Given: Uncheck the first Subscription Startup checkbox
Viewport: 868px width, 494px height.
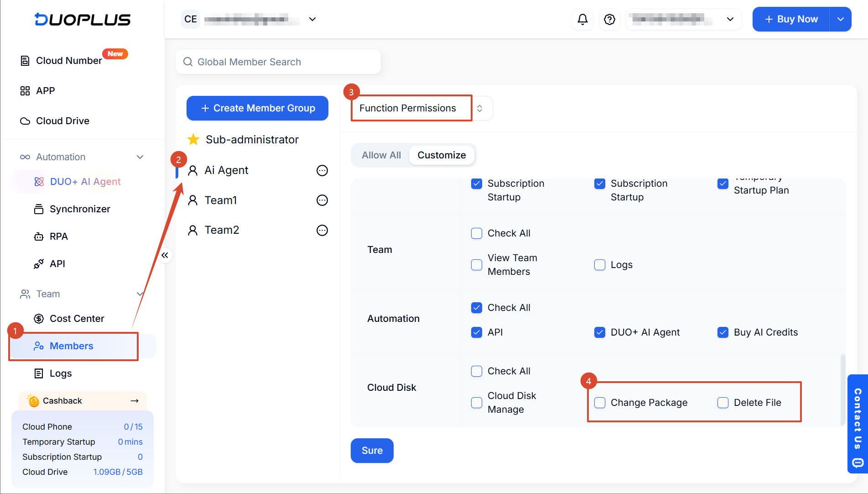Looking at the screenshot, I should click(x=477, y=184).
